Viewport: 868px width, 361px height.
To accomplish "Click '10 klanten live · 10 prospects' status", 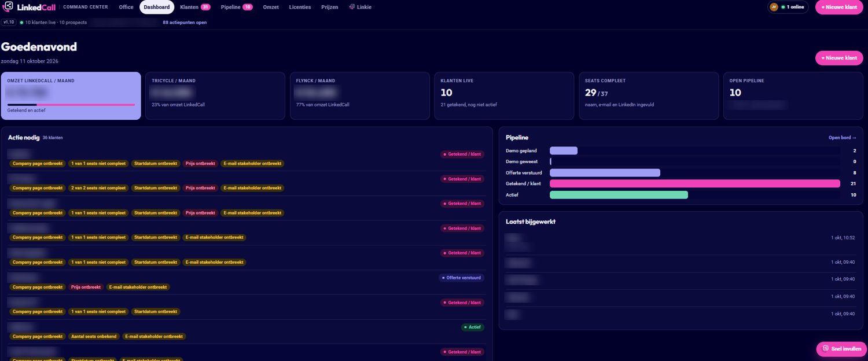I will (x=53, y=23).
